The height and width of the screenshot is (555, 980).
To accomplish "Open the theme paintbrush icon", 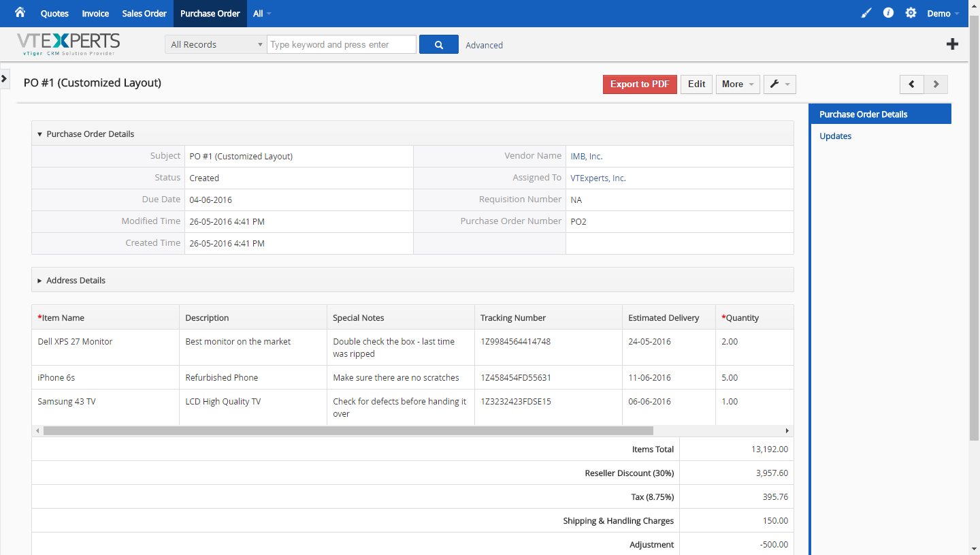I will point(866,13).
